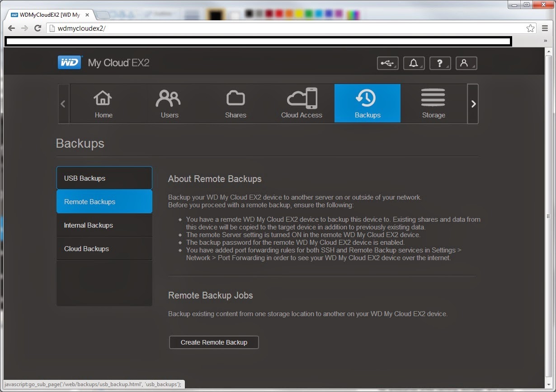This screenshot has width=556, height=392.
Task: Click the WD logo
Action: (70, 62)
